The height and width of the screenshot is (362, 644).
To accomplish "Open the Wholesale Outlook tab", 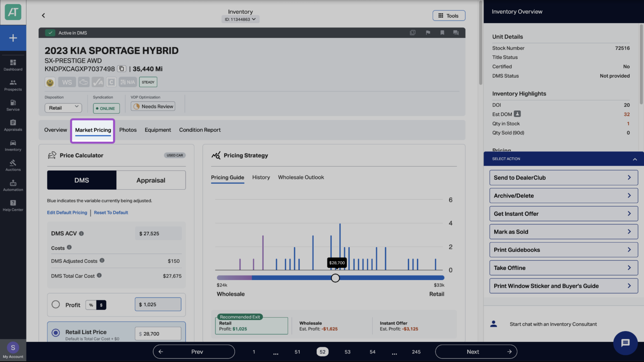I will pos(301,177).
